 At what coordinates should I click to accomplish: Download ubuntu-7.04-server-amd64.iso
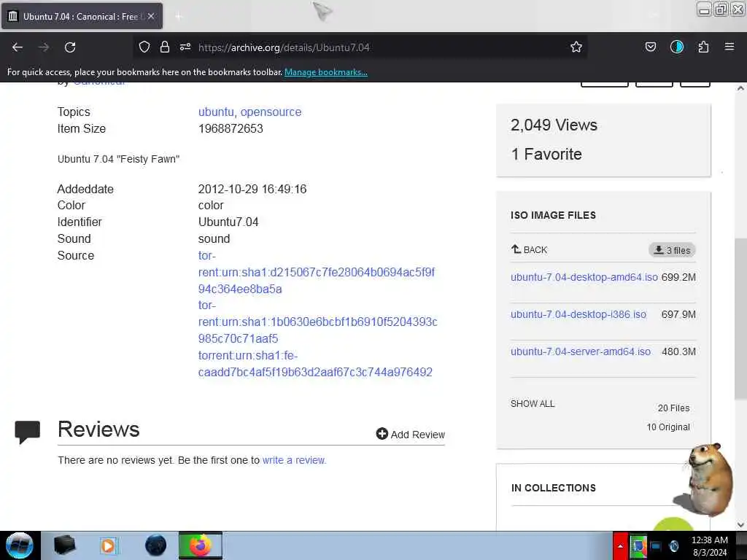pyautogui.click(x=581, y=351)
